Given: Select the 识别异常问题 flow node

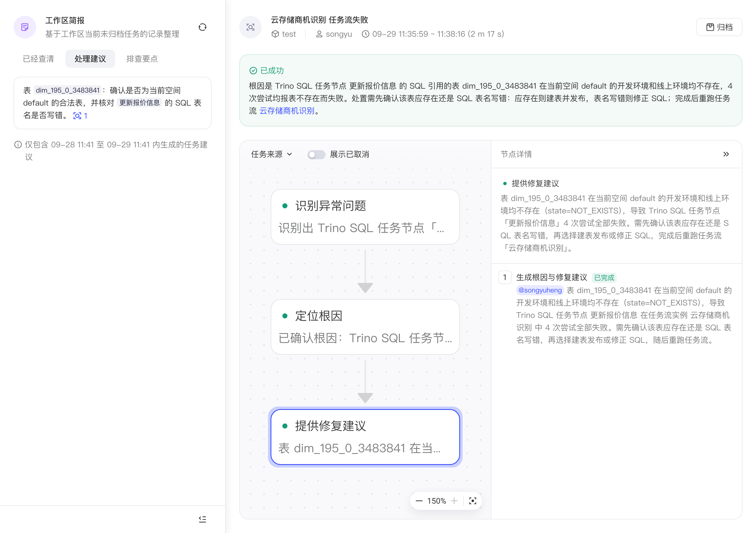Looking at the screenshot, I should click(x=365, y=217).
